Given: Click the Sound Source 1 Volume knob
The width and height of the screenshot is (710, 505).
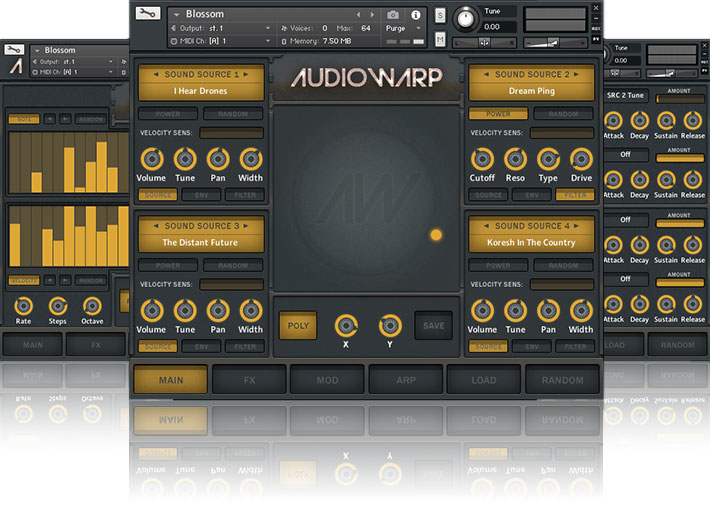Looking at the screenshot, I should click(151, 159).
